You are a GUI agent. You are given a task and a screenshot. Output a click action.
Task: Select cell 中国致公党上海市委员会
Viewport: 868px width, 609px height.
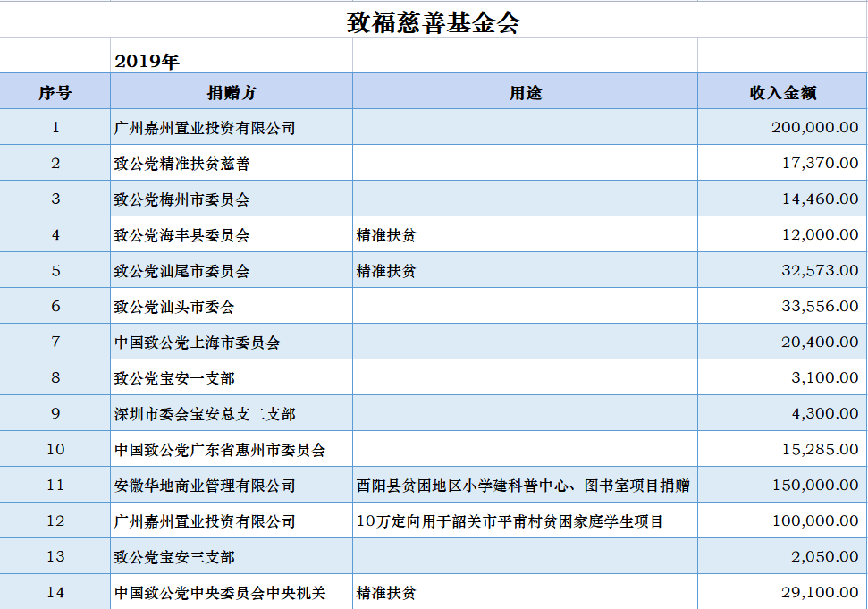coord(232,342)
